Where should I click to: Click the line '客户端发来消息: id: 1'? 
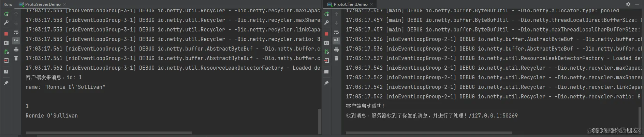(54, 78)
